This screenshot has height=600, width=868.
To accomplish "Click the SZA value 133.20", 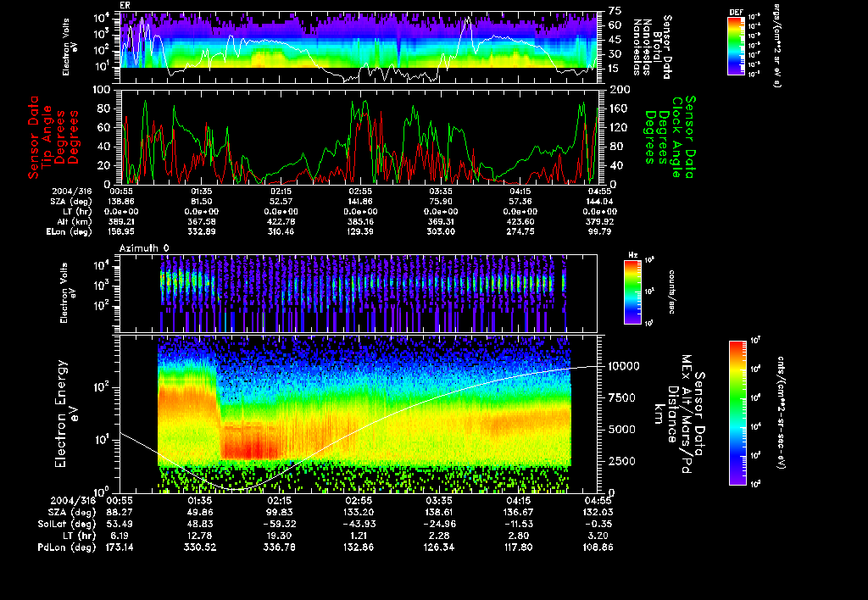I will pos(359,512).
